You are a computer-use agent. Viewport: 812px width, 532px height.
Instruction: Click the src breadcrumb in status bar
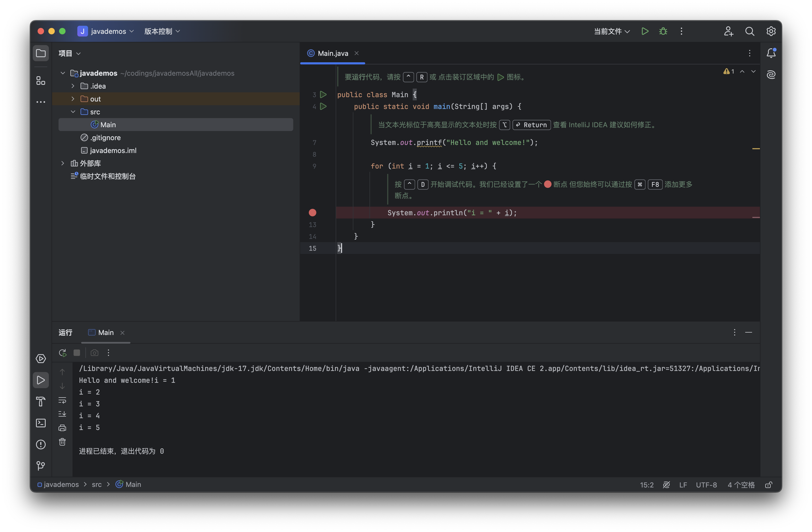(x=97, y=484)
